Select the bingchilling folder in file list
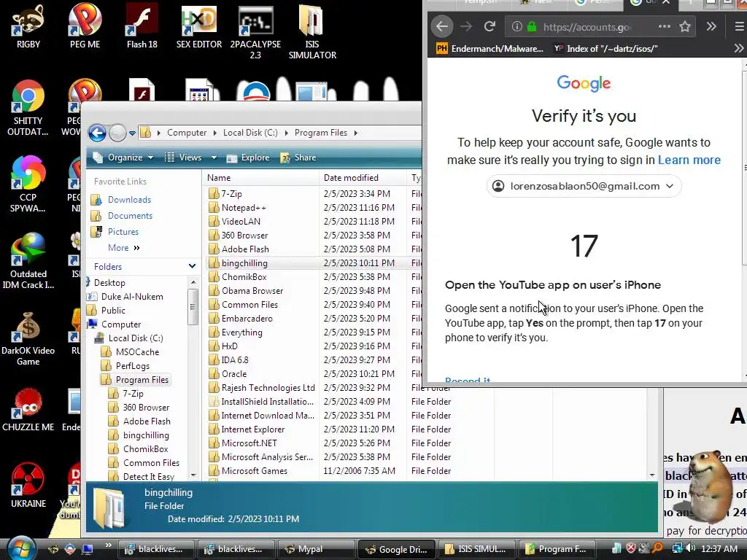 tap(244, 262)
